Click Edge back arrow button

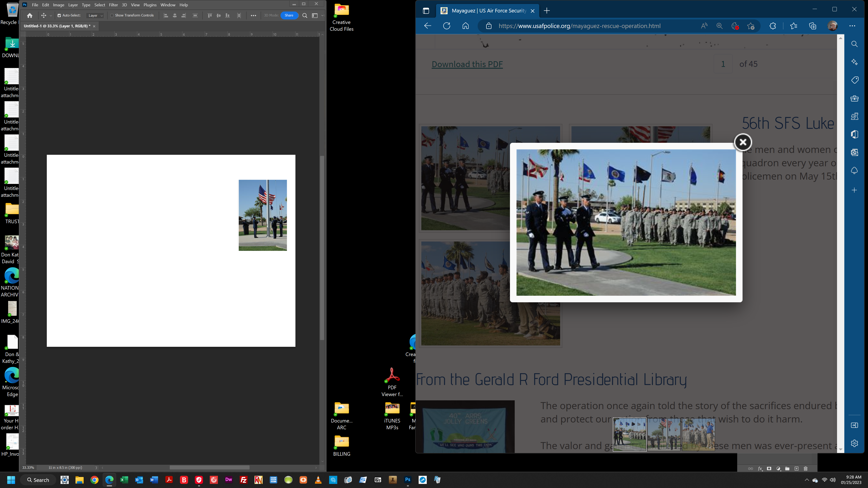428,26
